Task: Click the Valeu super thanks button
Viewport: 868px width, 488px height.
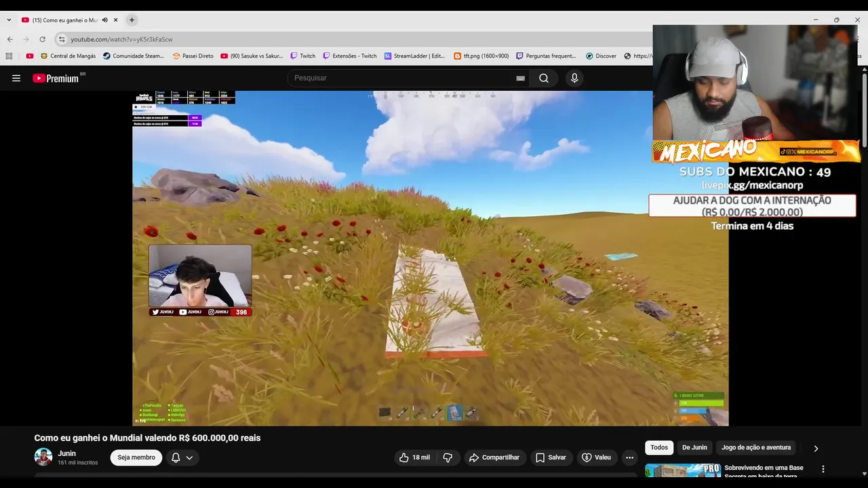Action: pos(596,457)
